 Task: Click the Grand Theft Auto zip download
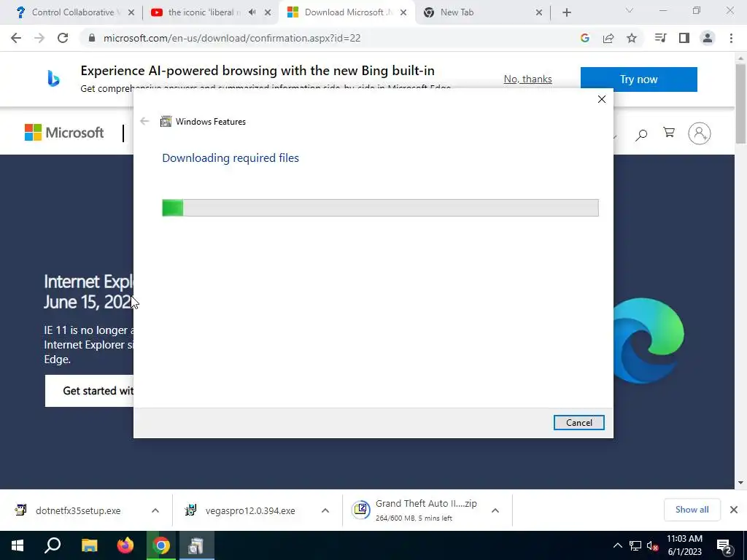414,510
